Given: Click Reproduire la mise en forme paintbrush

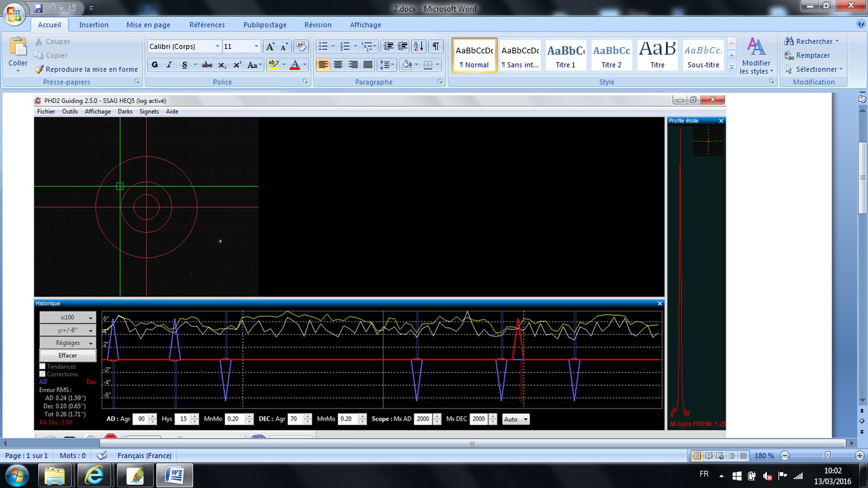Looking at the screenshot, I should 86,69.
